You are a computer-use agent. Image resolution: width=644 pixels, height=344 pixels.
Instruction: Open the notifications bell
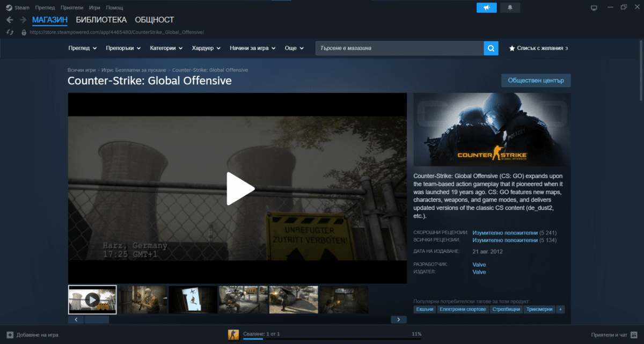click(x=510, y=8)
